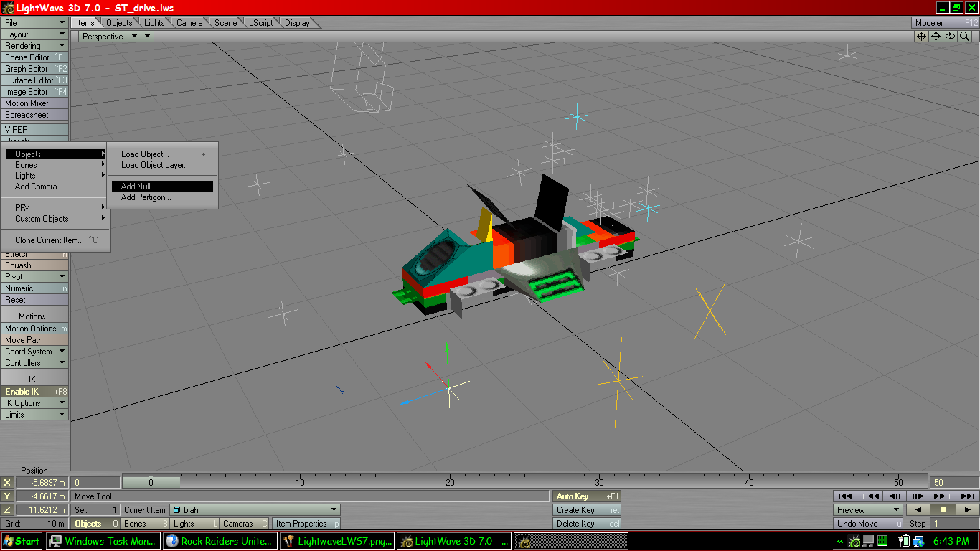Viewport: 980px width, 551px height.
Task: Click the viewport zoom magnifier icon
Action: (965, 36)
